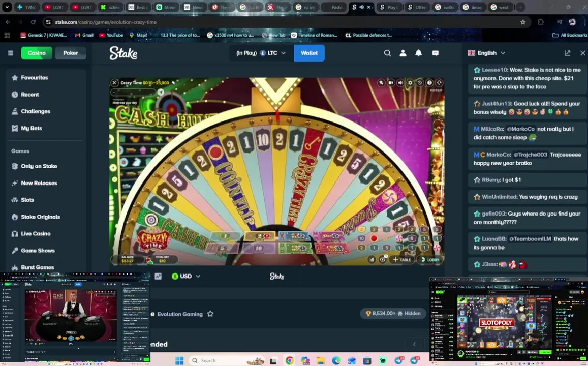Open the SLOTOPOLY Kick stream thumbnail

pyautogui.click(x=508, y=318)
